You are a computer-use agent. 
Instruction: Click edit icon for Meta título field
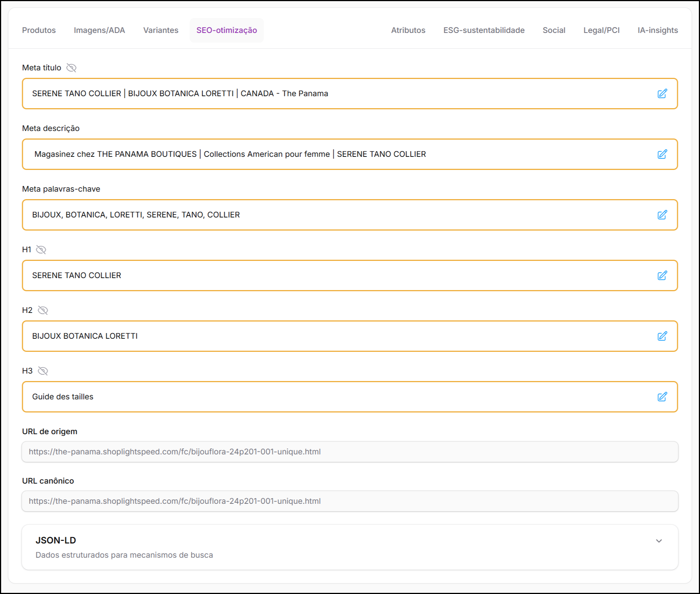[x=662, y=94]
